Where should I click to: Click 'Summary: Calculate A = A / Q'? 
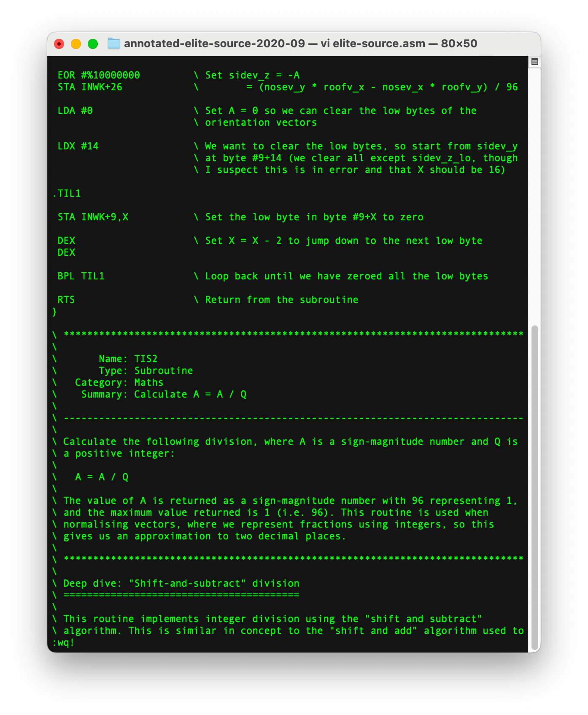(x=164, y=394)
